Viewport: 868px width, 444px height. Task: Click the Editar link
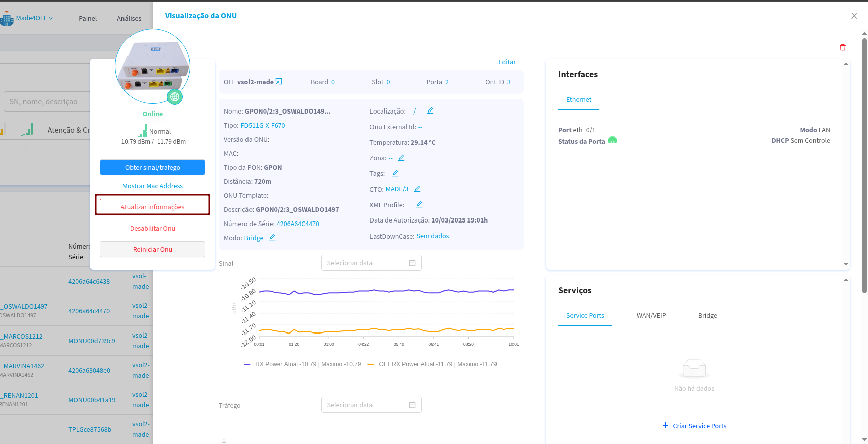pyautogui.click(x=507, y=62)
